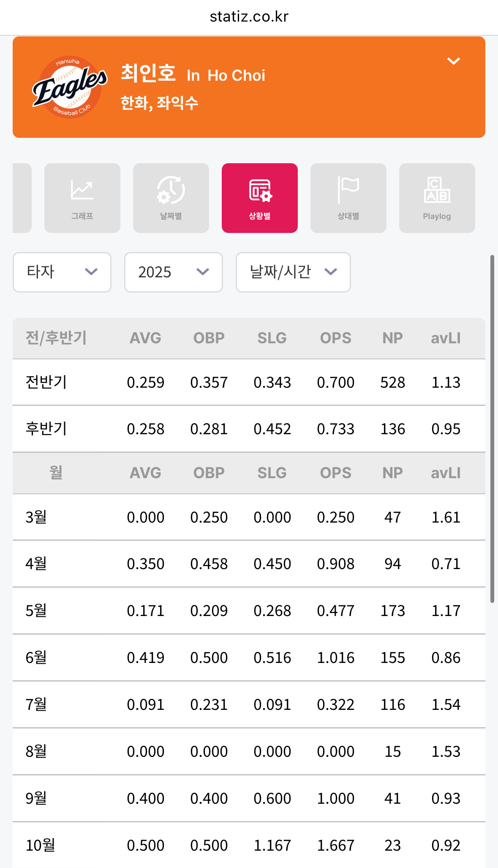
Task: Open the 타자 batter dropdown
Action: [62, 272]
